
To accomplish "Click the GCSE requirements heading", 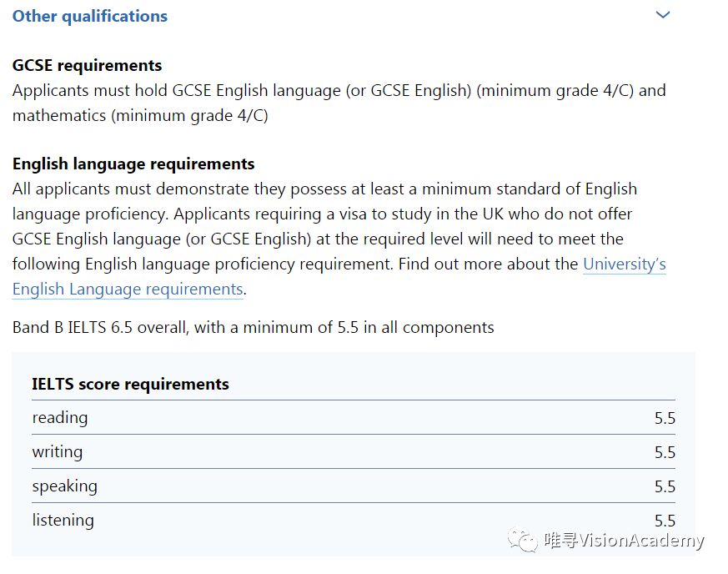I will click(x=87, y=65).
